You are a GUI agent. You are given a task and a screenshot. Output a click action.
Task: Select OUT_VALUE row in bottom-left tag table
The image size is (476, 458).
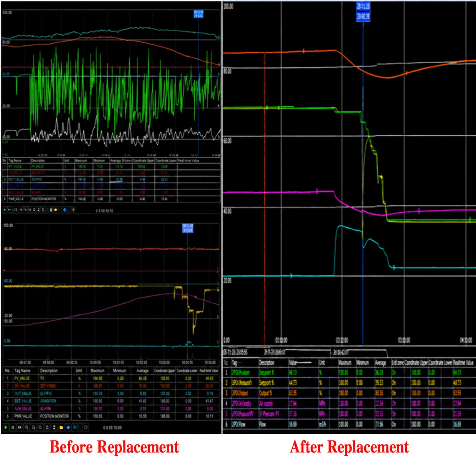[x=111, y=393]
